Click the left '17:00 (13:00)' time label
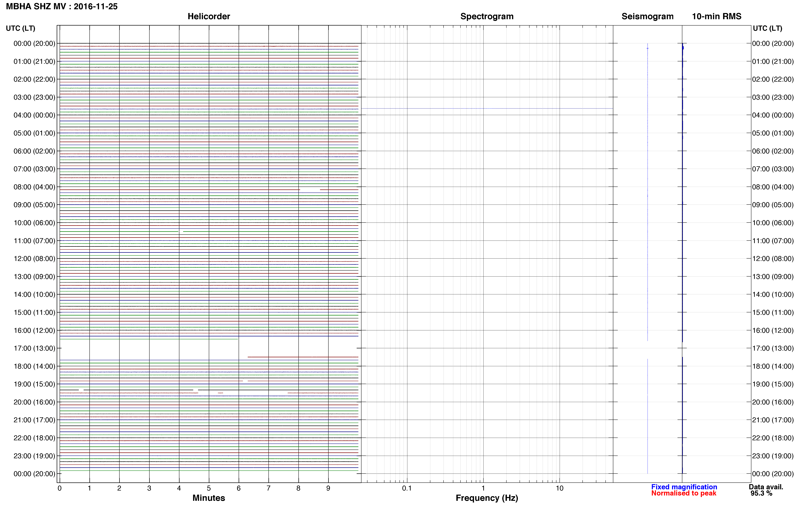The width and height of the screenshot is (812, 508). pos(34,348)
